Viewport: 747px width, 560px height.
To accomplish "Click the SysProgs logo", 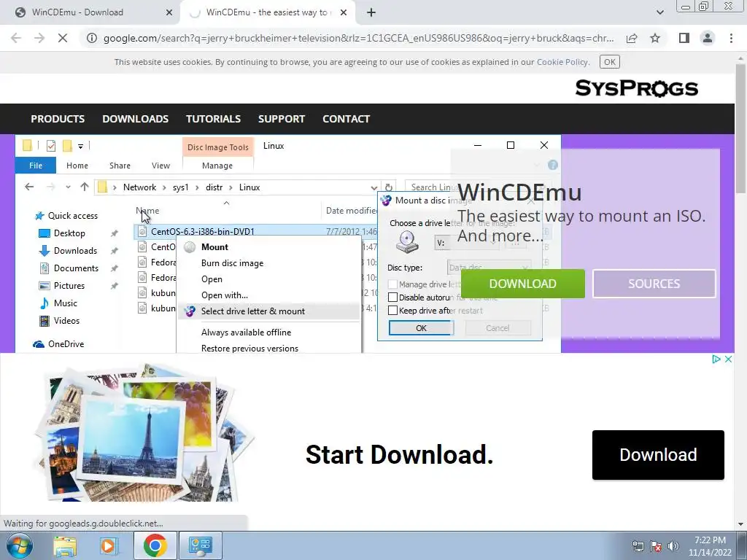I will click(x=636, y=88).
